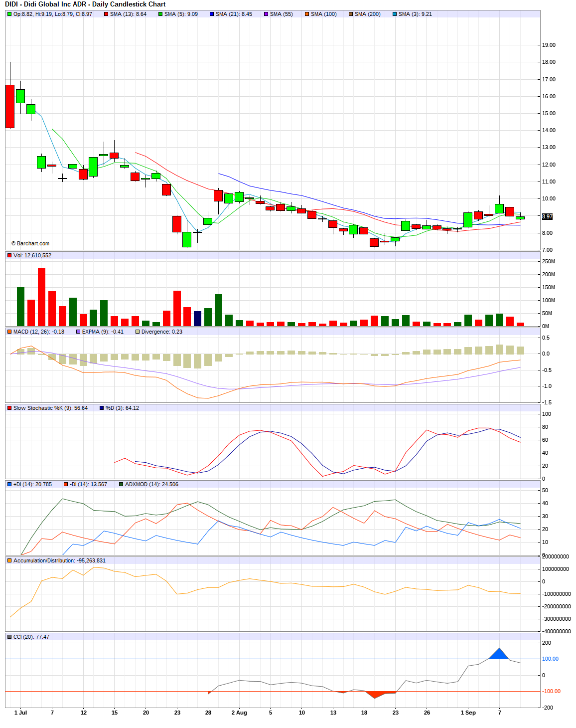The image size is (576, 728).
Task: Click the purple SMA (55) legend swatch
Action: pos(266,14)
